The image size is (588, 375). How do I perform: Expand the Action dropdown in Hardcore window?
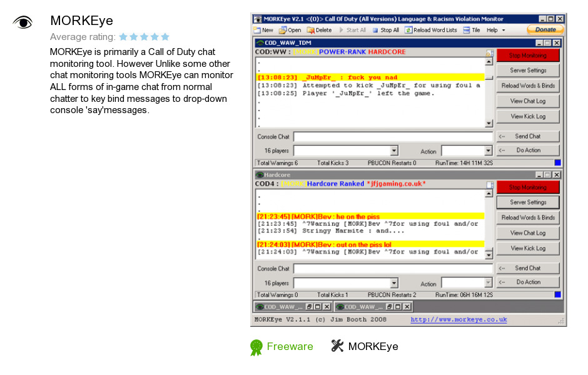pos(488,282)
